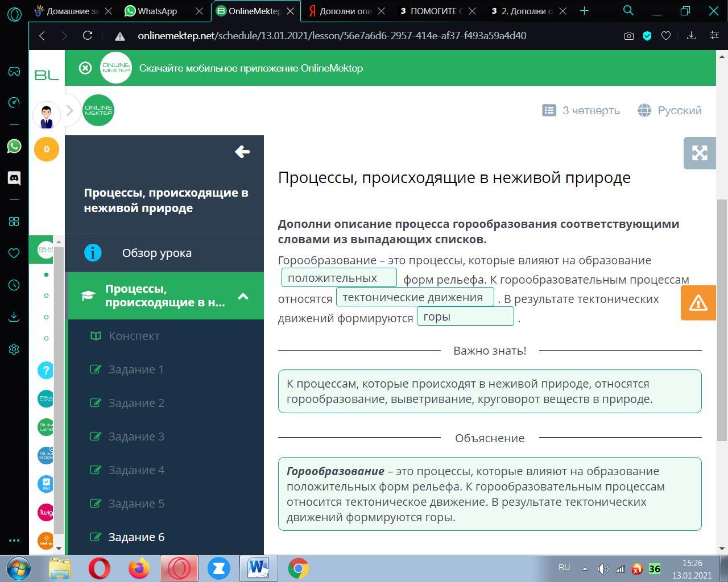Open Downloads icon in Opera sidebar
The height and width of the screenshot is (582, 728).
coord(14,317)
